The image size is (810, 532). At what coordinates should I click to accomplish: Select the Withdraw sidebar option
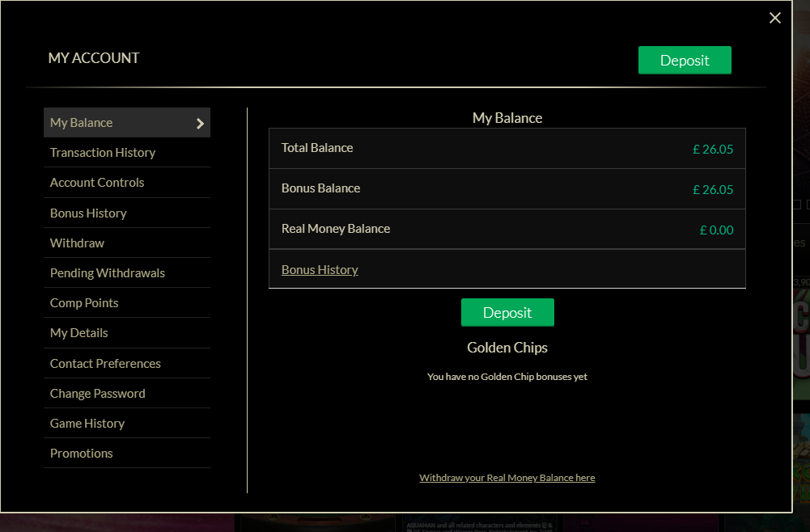click(77, 243)
